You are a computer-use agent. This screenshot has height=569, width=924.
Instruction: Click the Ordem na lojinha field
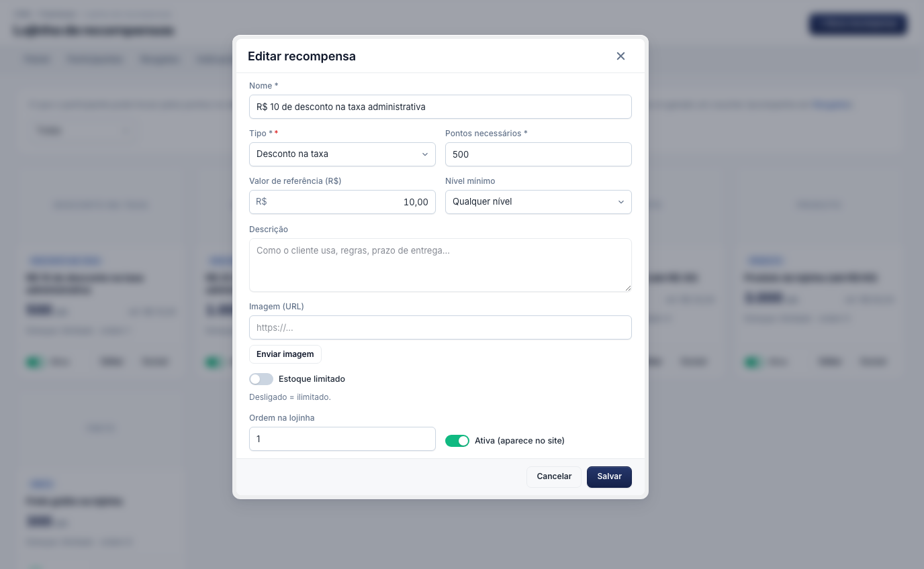(342, 439)
